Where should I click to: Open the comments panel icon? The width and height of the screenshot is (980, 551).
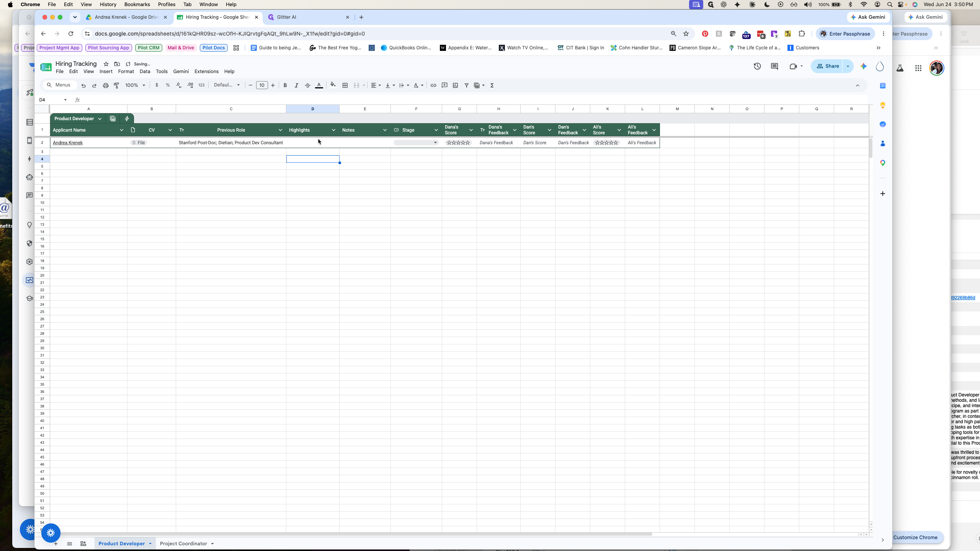pos(774,66)
